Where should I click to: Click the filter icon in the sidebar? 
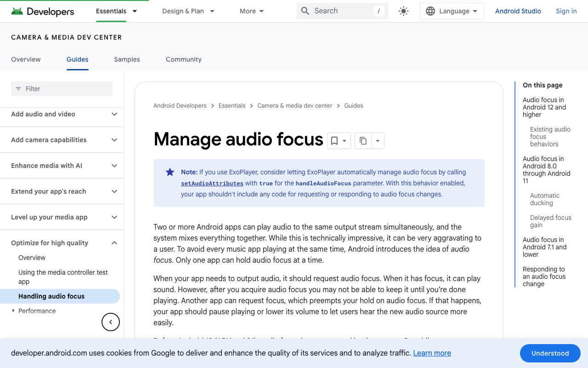tap(18, 89)
